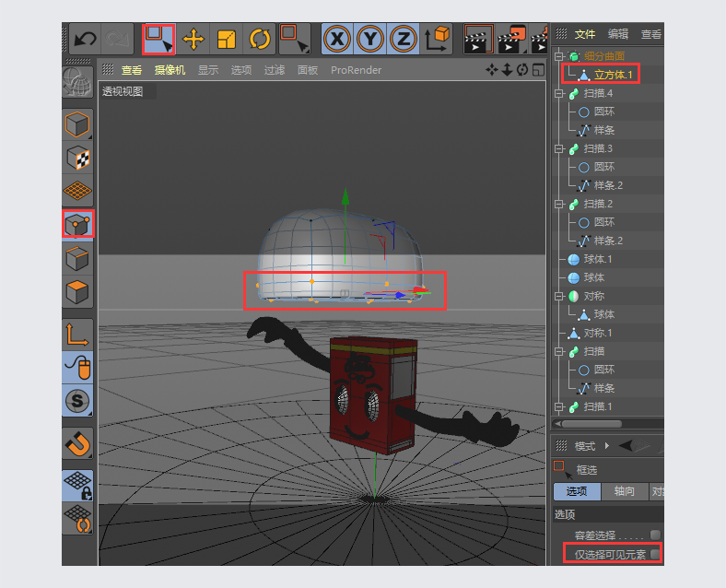Render the active view clapperboard icon
This screenshot has width=726, height=588.
click(x=478, y=40)
